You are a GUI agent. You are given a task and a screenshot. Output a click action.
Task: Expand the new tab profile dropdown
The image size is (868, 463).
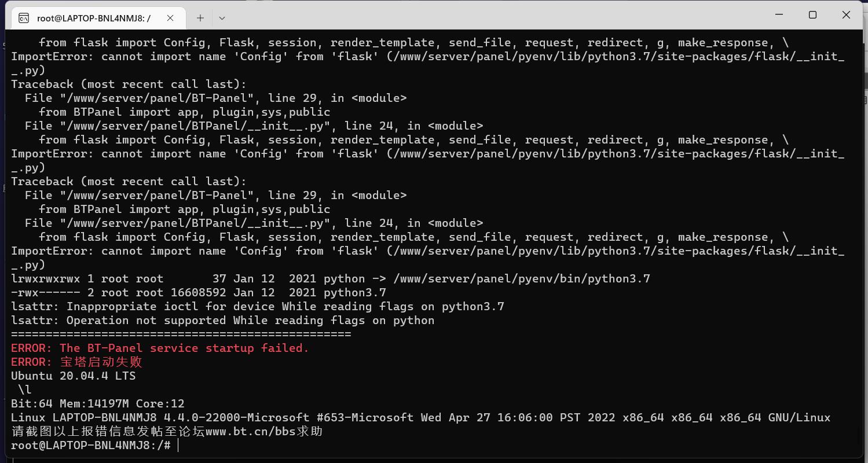point(222,18)
